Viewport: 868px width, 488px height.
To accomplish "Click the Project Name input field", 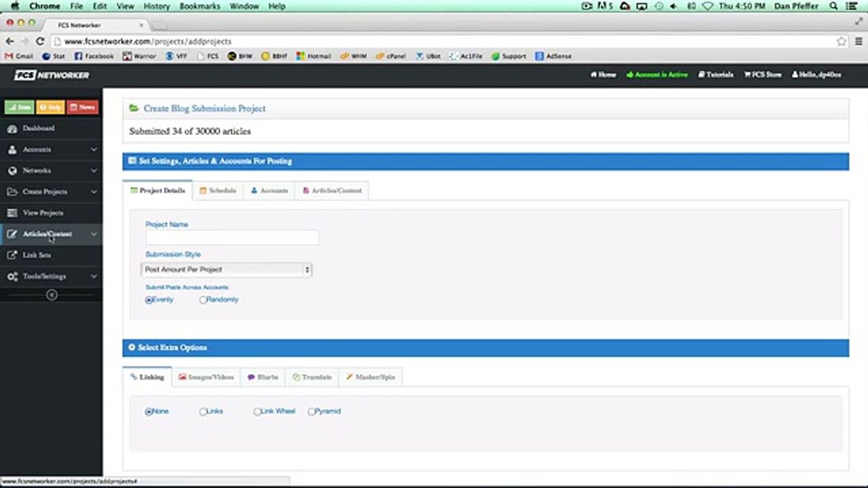I will [232, 238].
